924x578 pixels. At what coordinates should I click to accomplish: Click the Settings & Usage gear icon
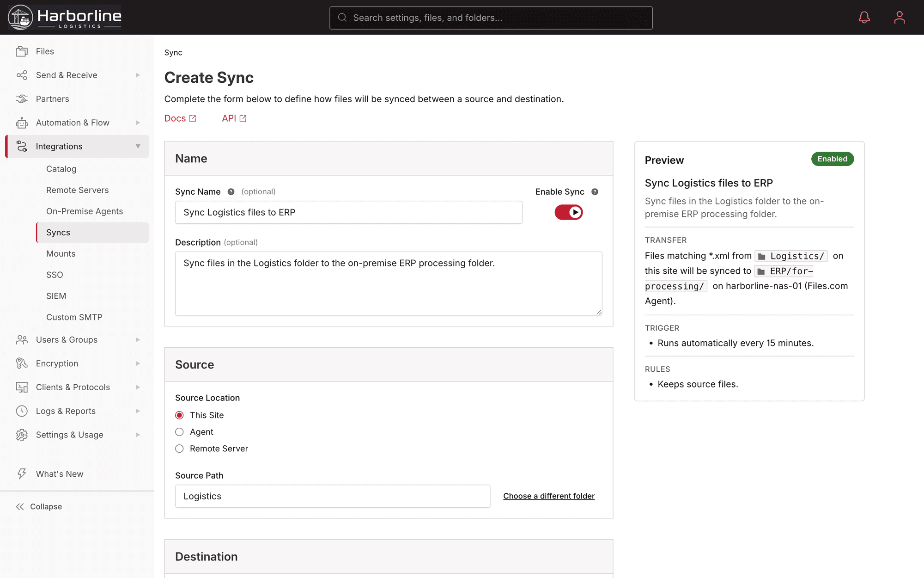coord(22,435)
